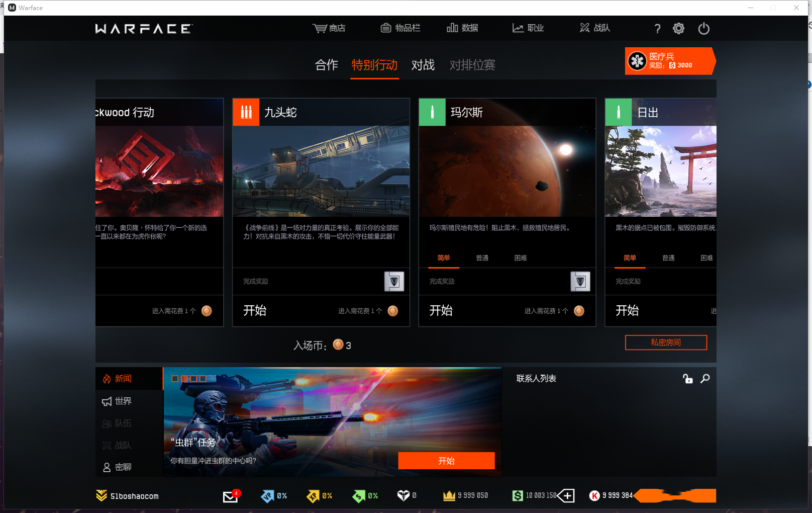The height and width of the screenshot is (513, 812).
Task: Open the 商店 shop cart menu
Action: click(329, 28)
